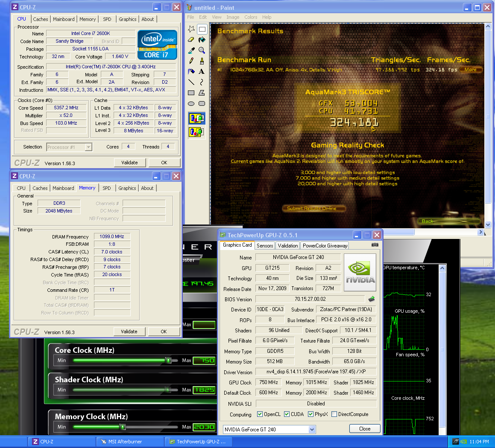Select the Ellipse tool in Paint
Image resolution: width=495 pixels, height=448 pixels.
(x=191, y=104)
